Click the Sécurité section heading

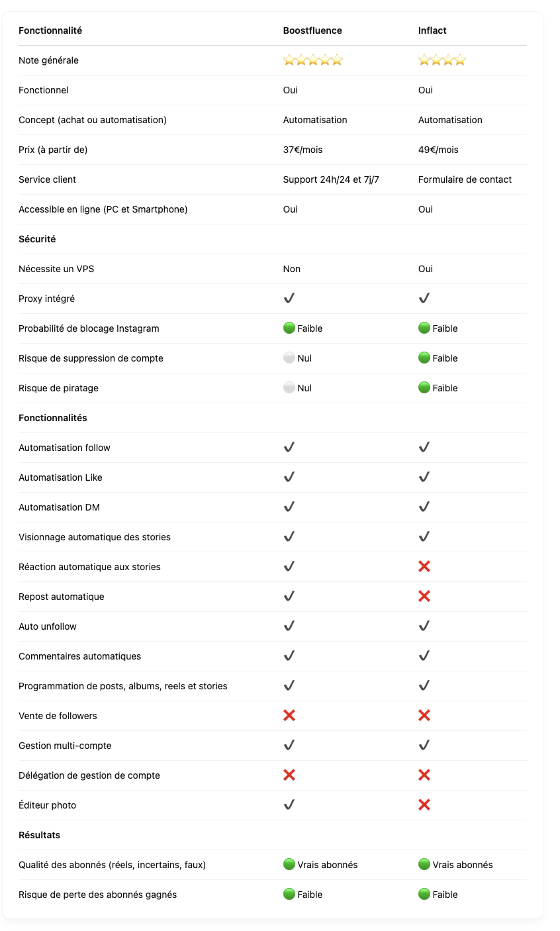tap(37, 239)
